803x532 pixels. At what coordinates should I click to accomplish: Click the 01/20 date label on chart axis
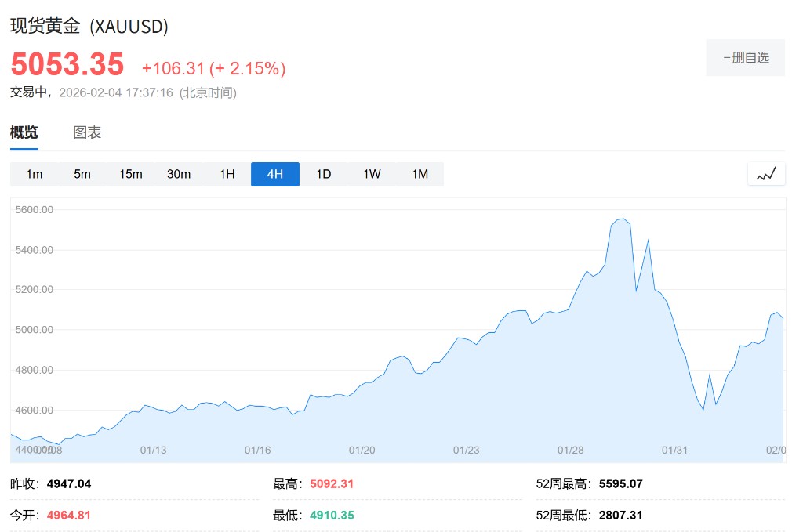click(362, 450)
